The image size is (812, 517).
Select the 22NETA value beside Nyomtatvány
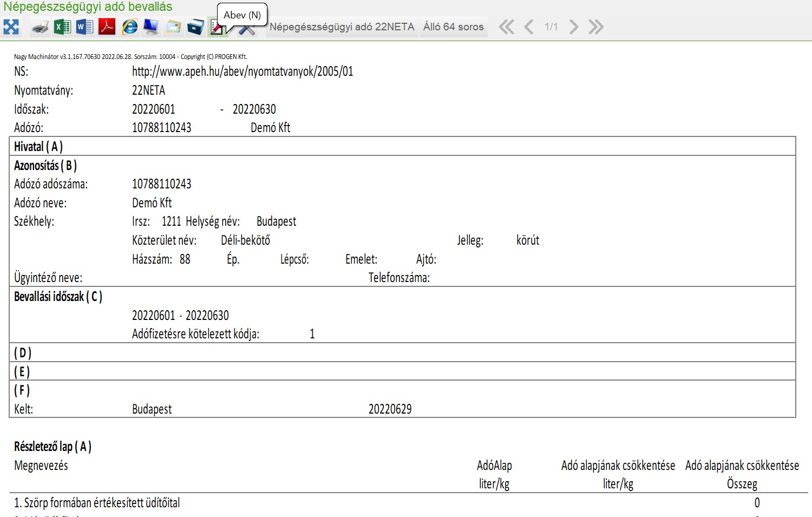point(149,90)
